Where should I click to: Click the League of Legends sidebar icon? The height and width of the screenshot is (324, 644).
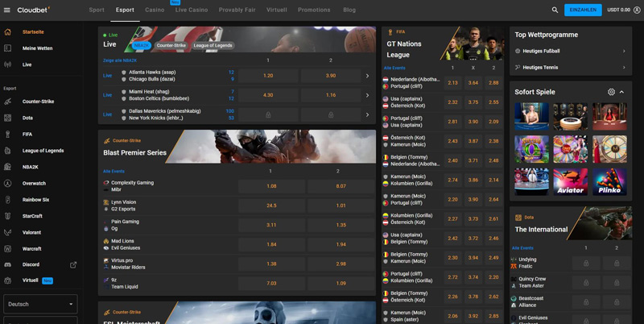(x=7, y=151)
